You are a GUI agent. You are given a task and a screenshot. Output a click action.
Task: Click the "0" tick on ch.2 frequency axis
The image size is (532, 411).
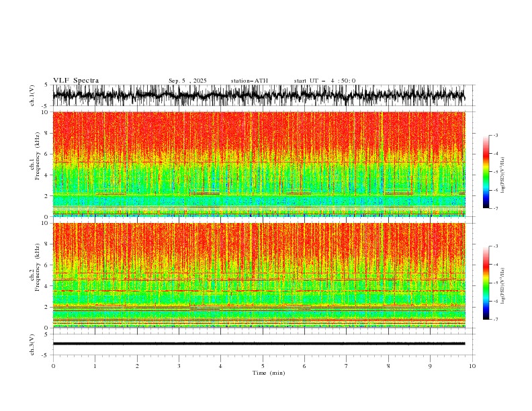tap(47, 328)
